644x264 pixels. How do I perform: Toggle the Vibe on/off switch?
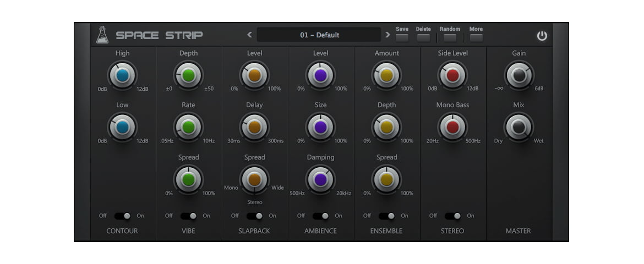click(188, 216)
